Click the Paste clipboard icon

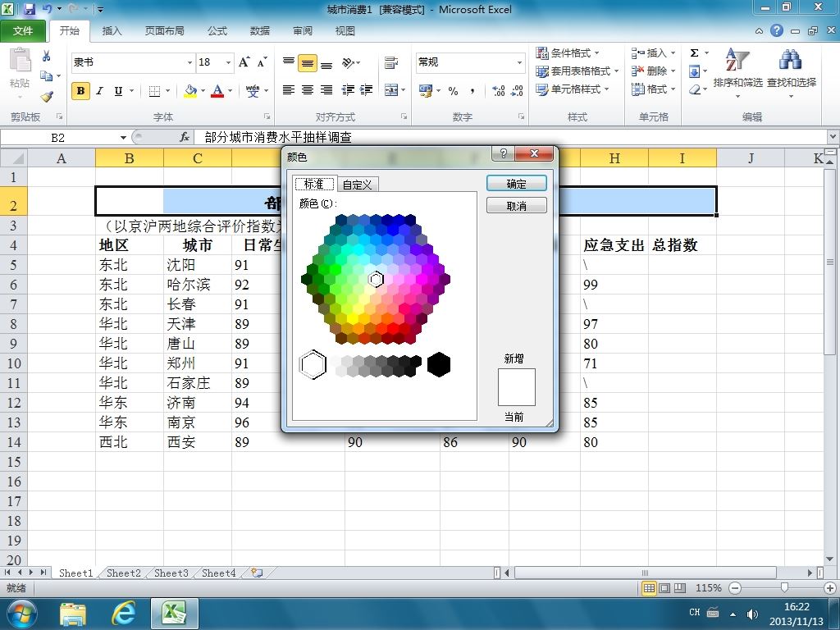point(21,60)
